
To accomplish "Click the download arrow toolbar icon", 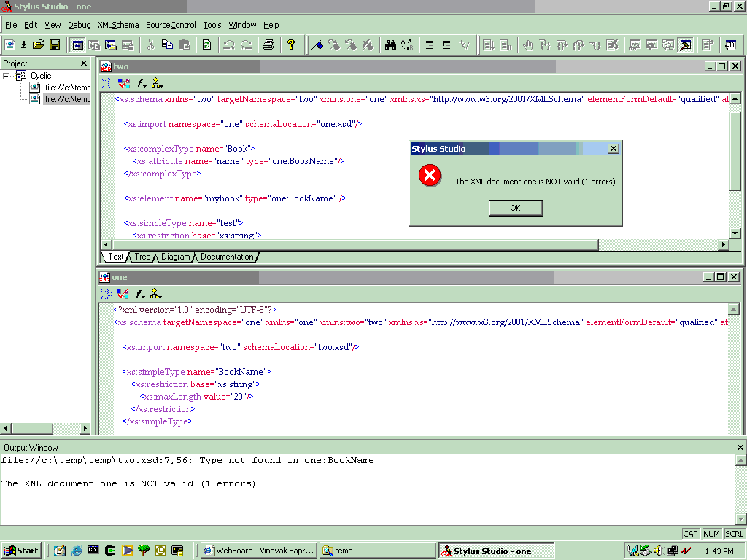I will point(23,44).
